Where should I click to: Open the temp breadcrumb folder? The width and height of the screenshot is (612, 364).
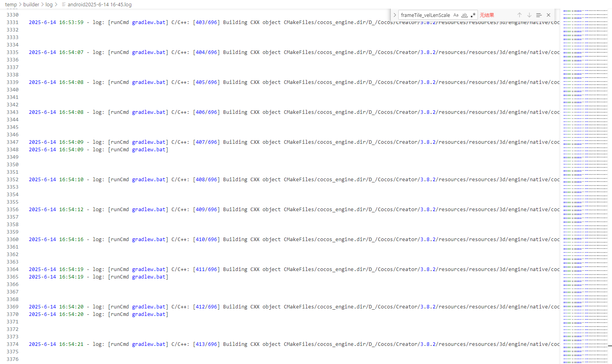pyautogui.click(x=11, y=5)
